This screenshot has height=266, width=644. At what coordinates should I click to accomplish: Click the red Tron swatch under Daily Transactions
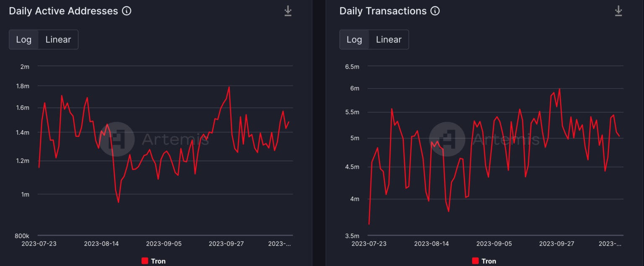[x=475, y=261]
